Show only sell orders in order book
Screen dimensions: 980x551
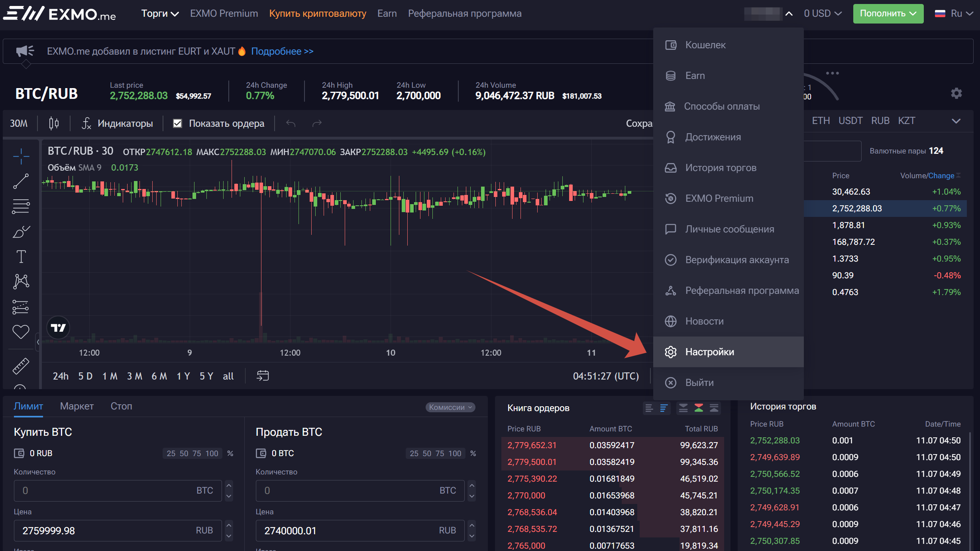(x=683, y=408)
